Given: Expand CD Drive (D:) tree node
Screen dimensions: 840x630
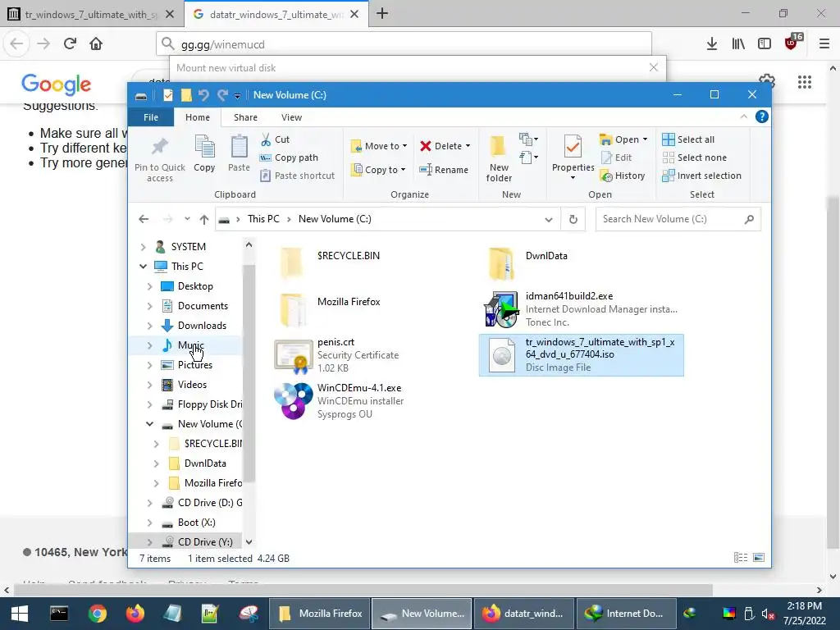Looking at the screenshot, I should (x=150, y=503).
